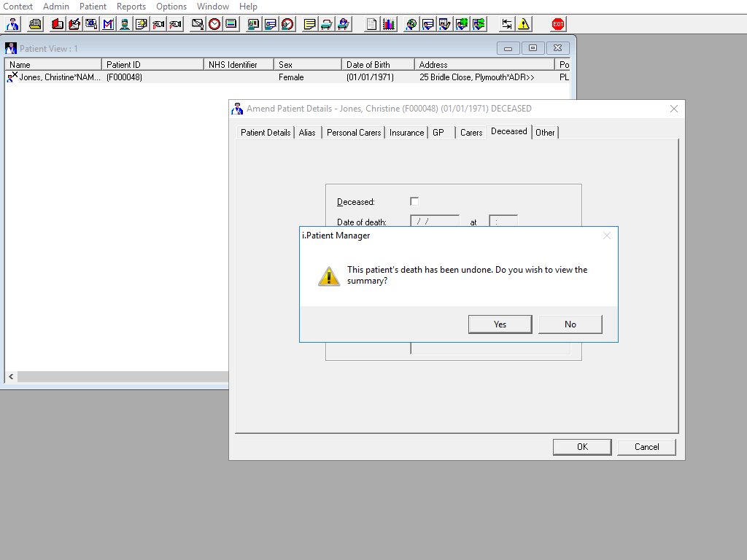This screenshot has width=747, height=560.
Task: Click the person with pencil form icon
Action: pyautogui.click(x=444, y=24)
